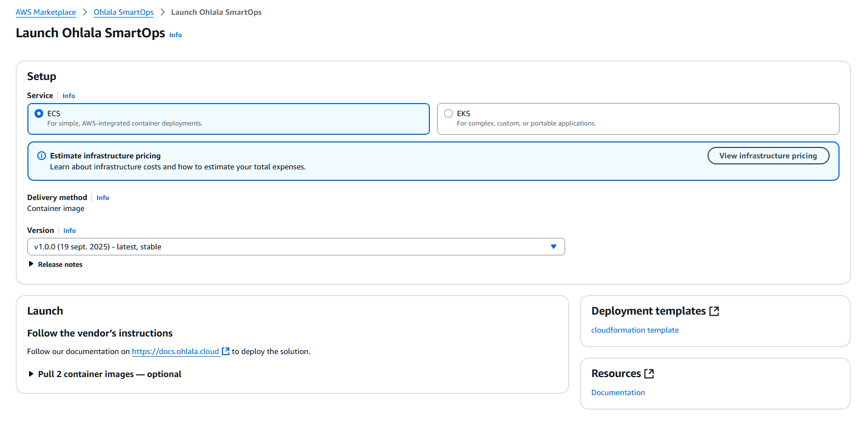Viewport: 868px width, 422px height.
Task: Navigate to Ohlala SmartOps breadcrumb
Action: pos(123,12)
